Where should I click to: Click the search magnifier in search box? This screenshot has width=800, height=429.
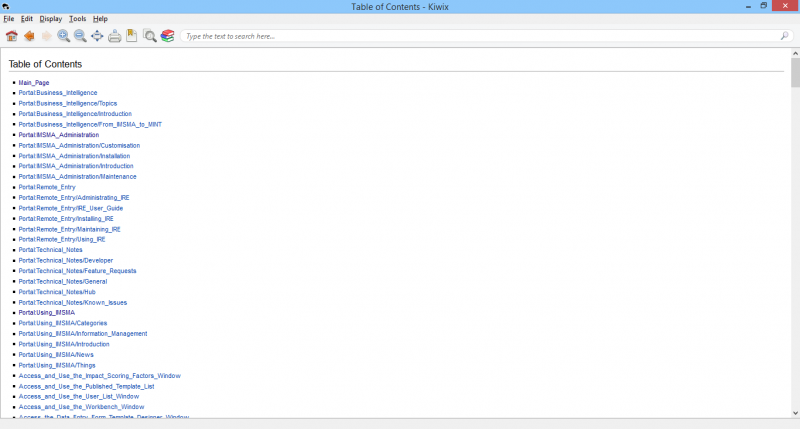pyautogui.click(x=784, y=36)
